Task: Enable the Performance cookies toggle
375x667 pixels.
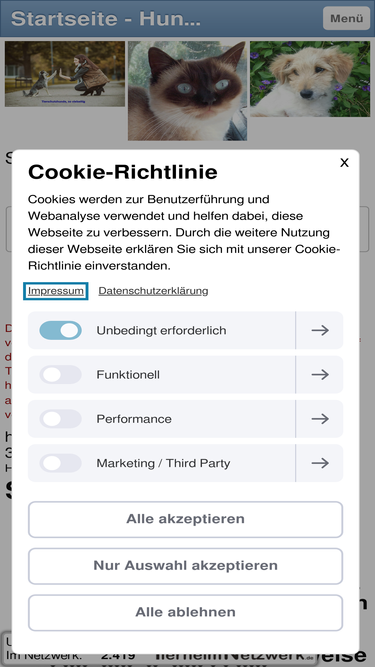Action: coord(60,419)
